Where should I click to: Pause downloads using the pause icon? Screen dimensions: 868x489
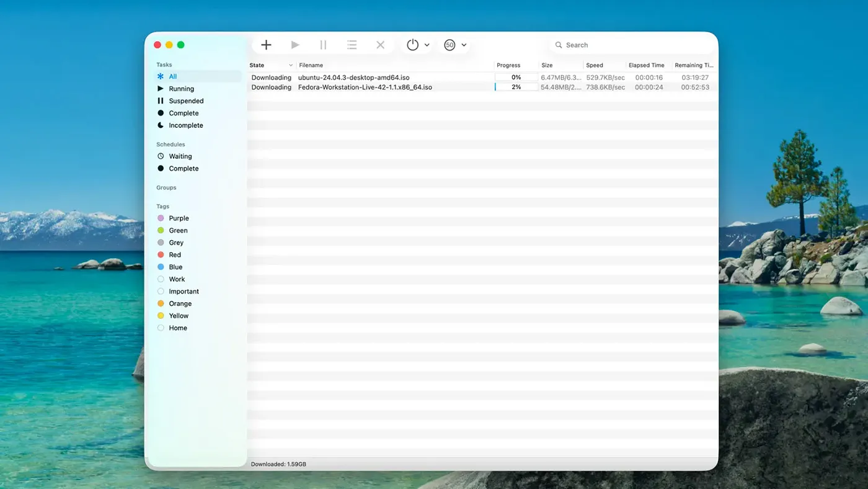323,44
